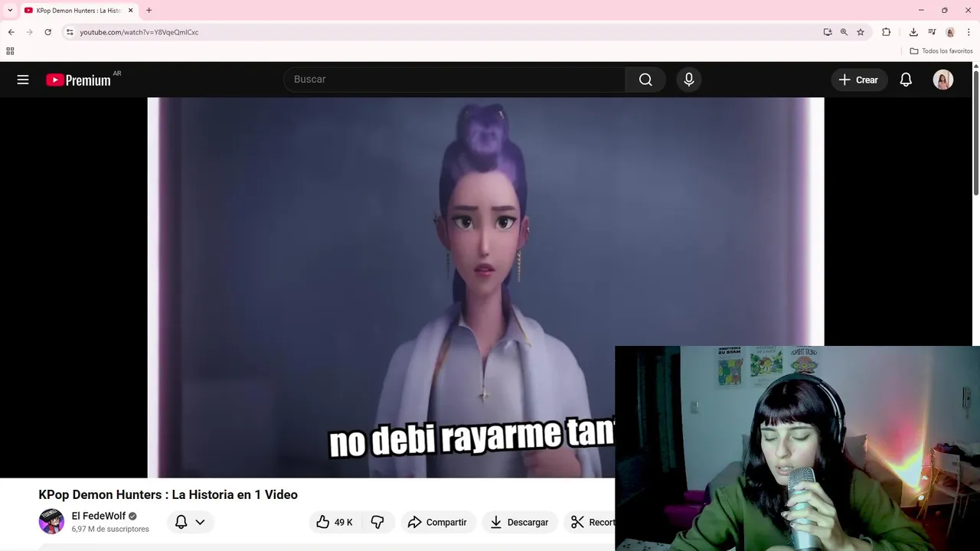Open the YouTube account avatar menu
This screenshot has width=980, height=551.
coord(943,80)
